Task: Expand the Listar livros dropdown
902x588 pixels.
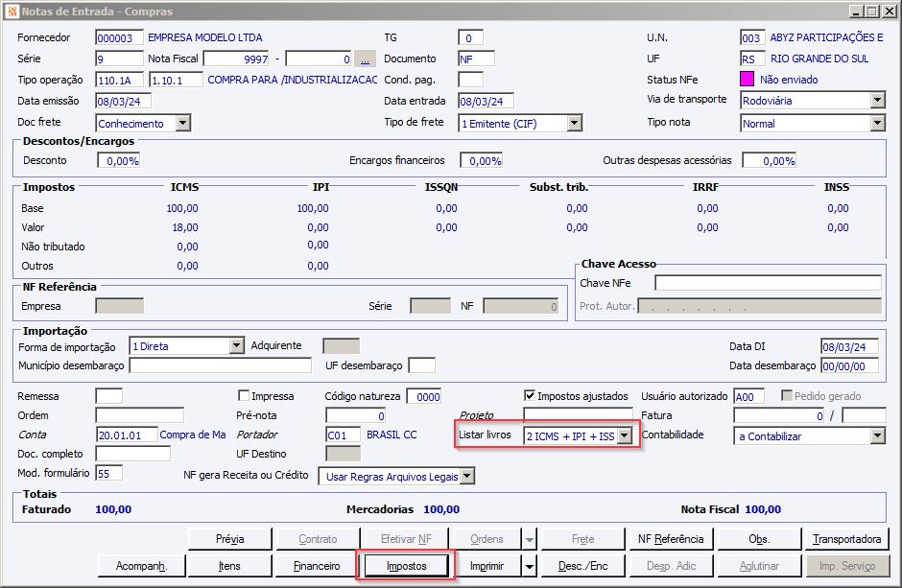Action: click(x=624, y=436)
